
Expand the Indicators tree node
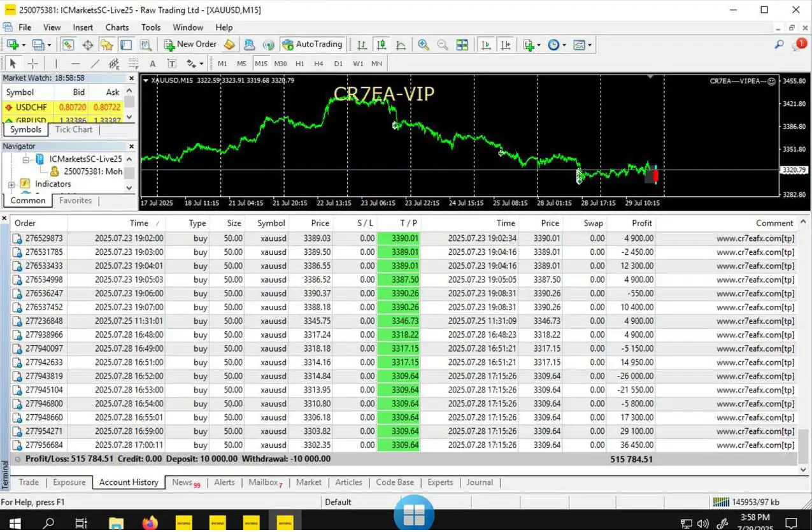[x=11, y=184]
